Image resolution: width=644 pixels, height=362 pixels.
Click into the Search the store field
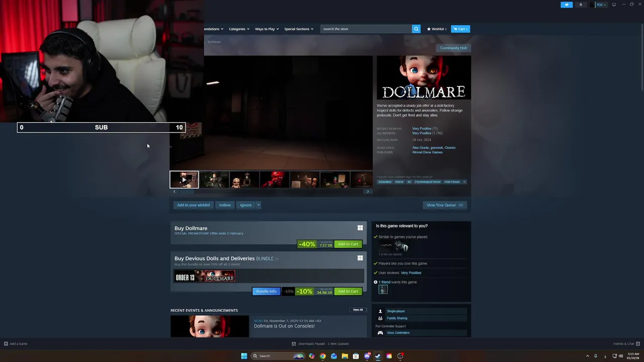coord(366,29)
